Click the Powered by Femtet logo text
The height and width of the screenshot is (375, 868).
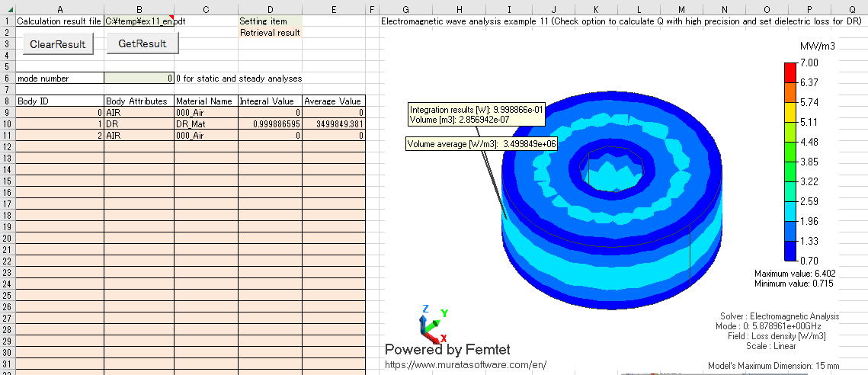[x=447, y=350]
